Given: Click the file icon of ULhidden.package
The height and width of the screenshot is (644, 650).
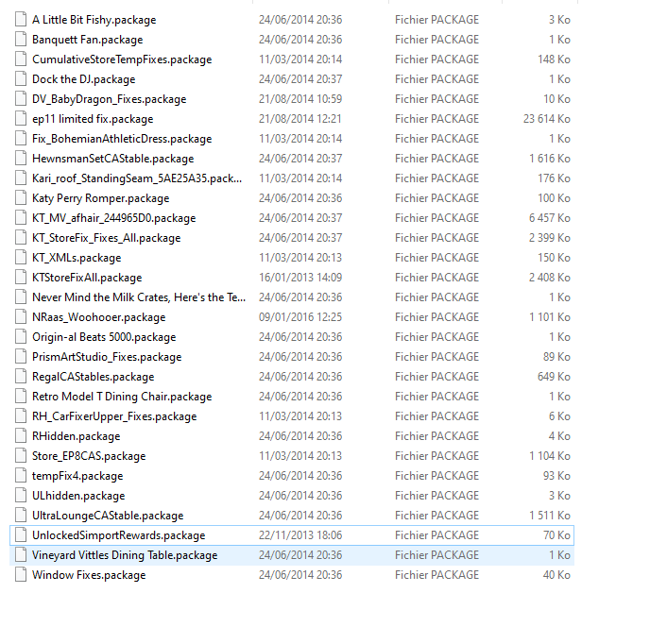Looking at the screenshot, I should (x=21, y=496).
